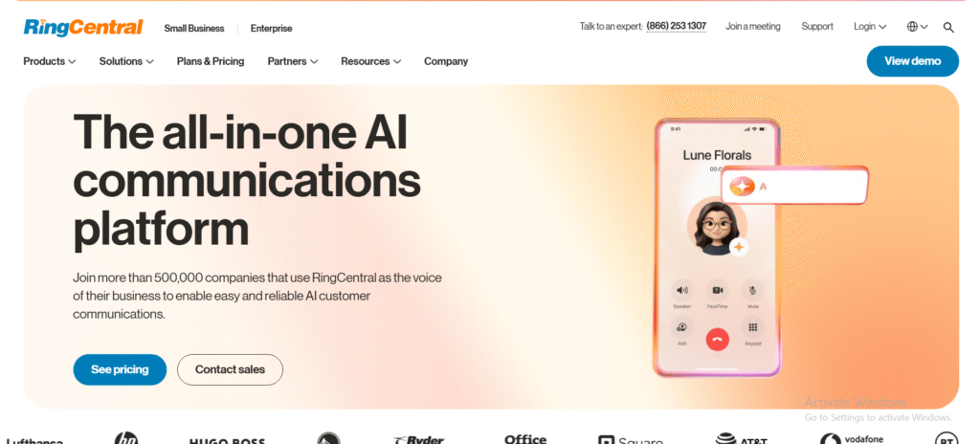
Task: Click the FaceTime video icon
Action: (x=717, y=290)
